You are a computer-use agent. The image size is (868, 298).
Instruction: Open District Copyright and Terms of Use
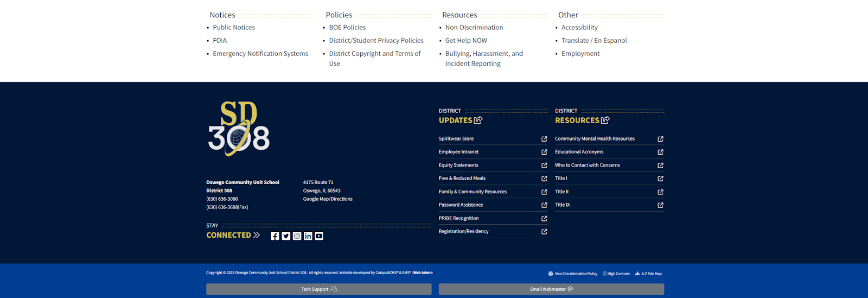(x=375, y=59)
